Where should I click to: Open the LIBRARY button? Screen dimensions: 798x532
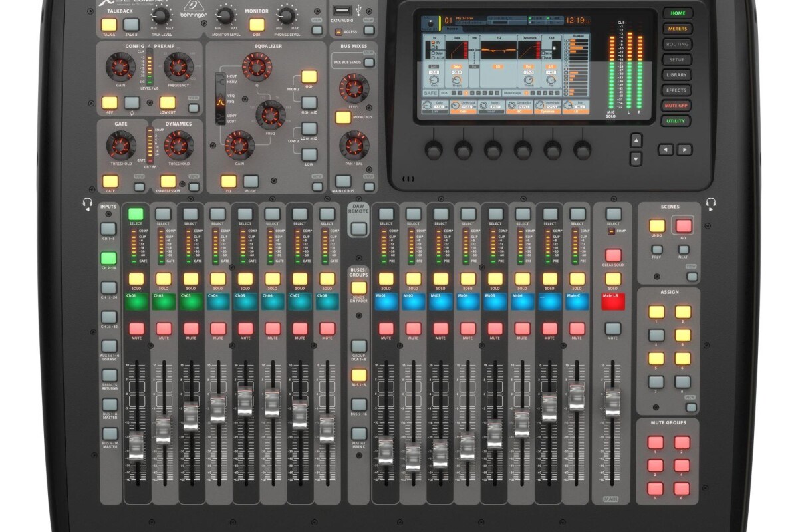click(678, 74)
